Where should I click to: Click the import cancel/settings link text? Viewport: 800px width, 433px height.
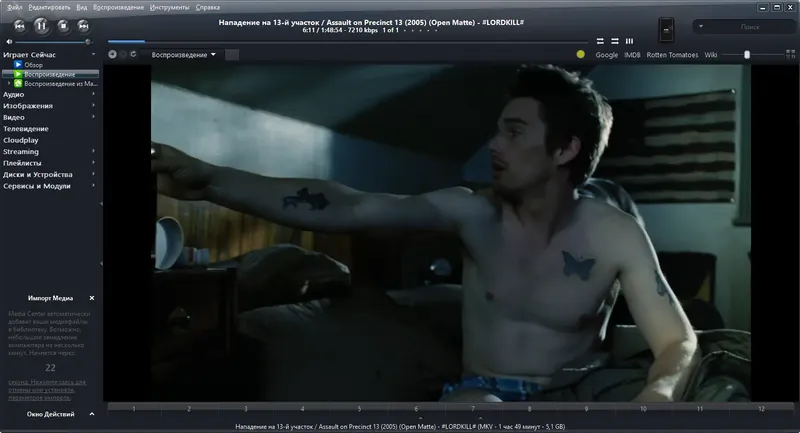(x=47, y=390)
